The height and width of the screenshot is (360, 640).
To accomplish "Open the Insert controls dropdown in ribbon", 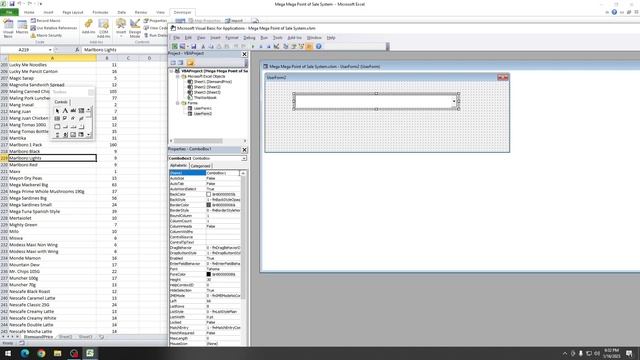I will coord(121,27).
